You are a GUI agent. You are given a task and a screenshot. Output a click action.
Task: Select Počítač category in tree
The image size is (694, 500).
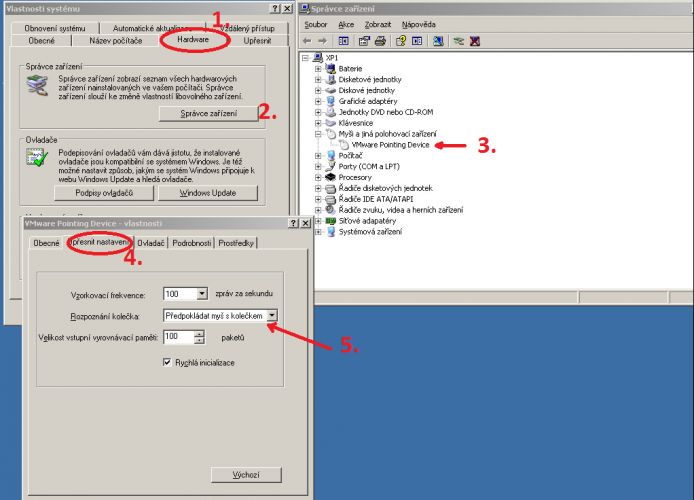[350, 156]
